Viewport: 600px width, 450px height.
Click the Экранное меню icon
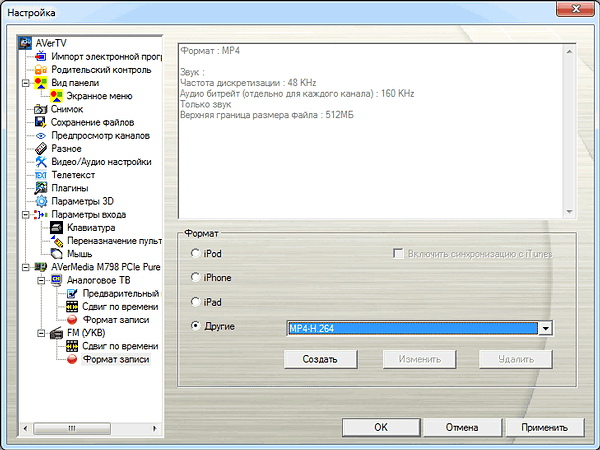coord(56,96)
